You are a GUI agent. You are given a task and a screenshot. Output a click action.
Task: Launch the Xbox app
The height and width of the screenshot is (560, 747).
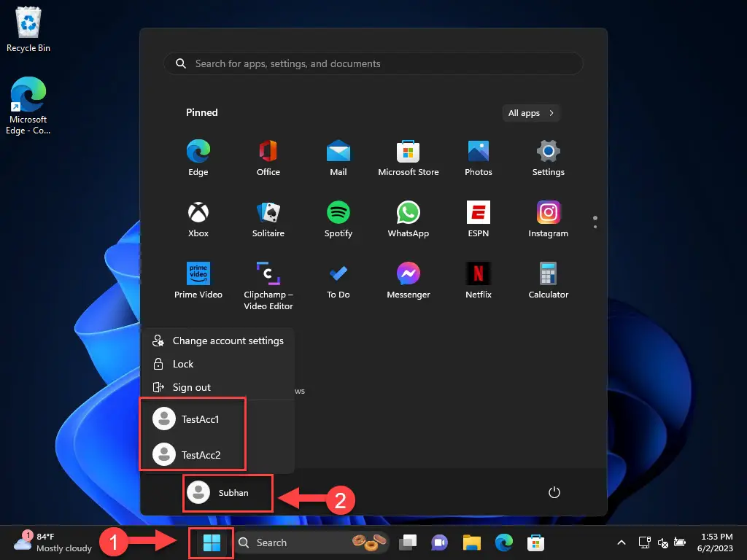pos(198,219)
